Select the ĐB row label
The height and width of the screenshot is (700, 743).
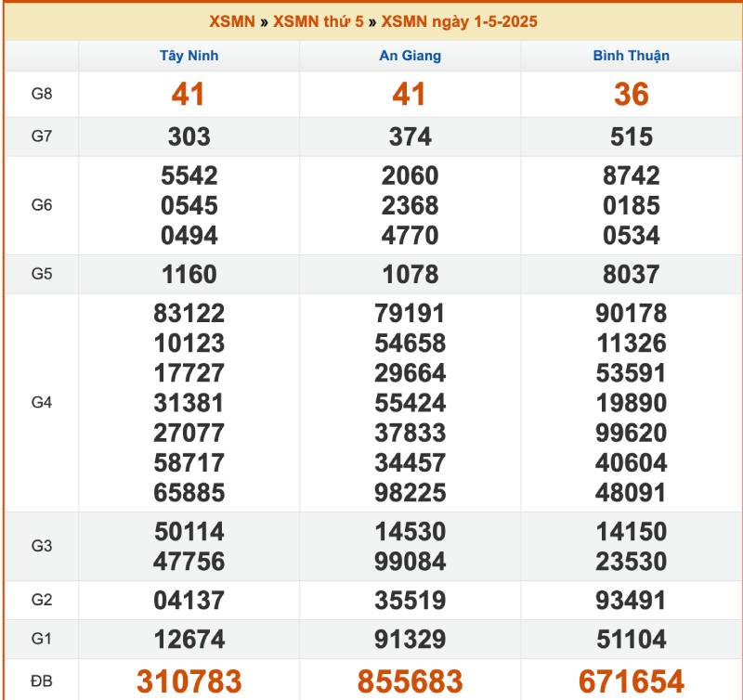[x=42, y=681]
